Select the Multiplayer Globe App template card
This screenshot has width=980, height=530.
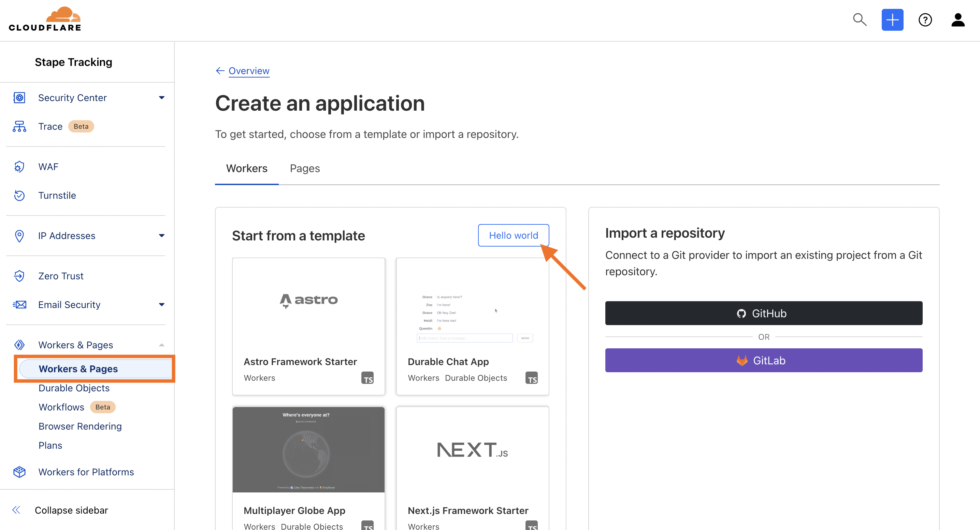[x=308, y=468]
